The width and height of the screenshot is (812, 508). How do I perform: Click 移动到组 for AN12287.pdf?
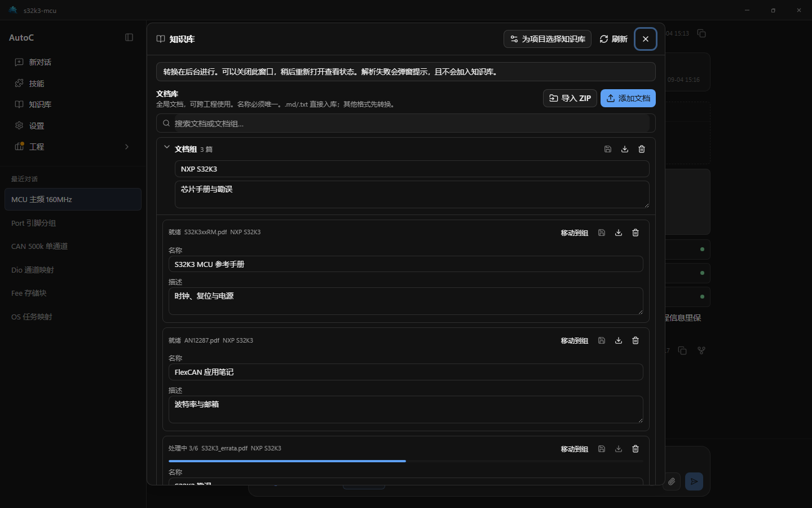coord(574,340)
